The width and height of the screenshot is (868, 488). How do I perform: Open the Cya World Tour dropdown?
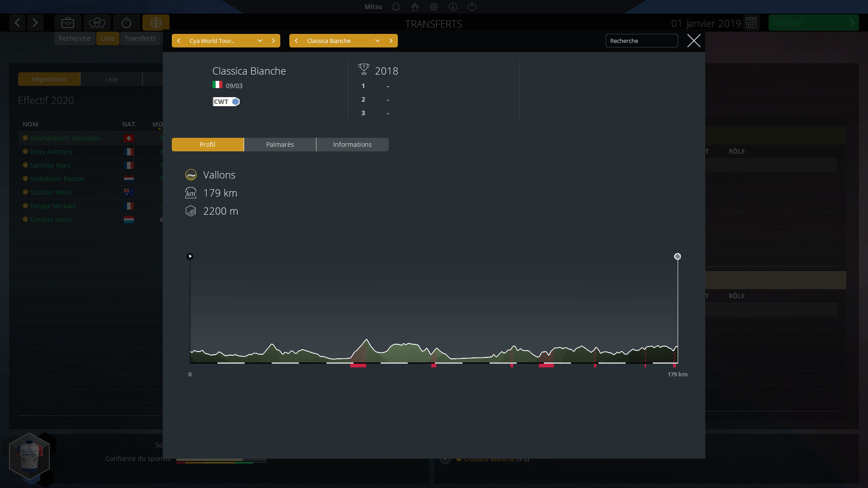pos(259,41)
